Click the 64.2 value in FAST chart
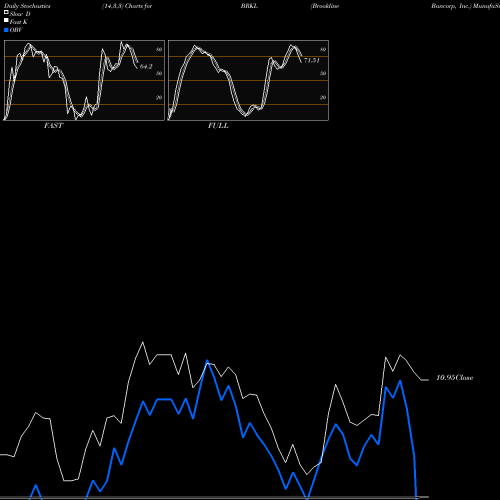500x500 pixels. click(146, 67)
